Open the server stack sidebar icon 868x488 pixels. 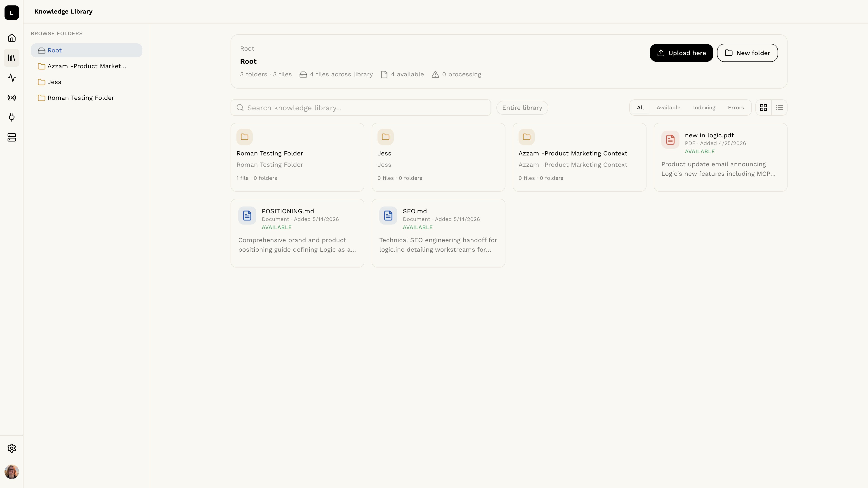12,137
